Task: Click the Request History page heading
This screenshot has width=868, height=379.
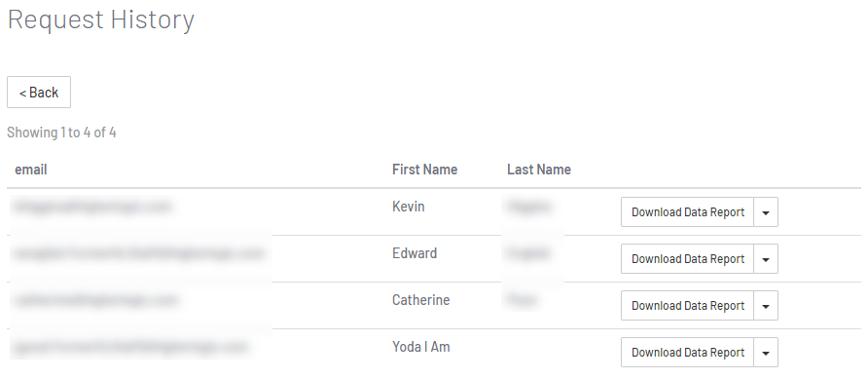Action: pyautogui.click(x=101, y=19)
